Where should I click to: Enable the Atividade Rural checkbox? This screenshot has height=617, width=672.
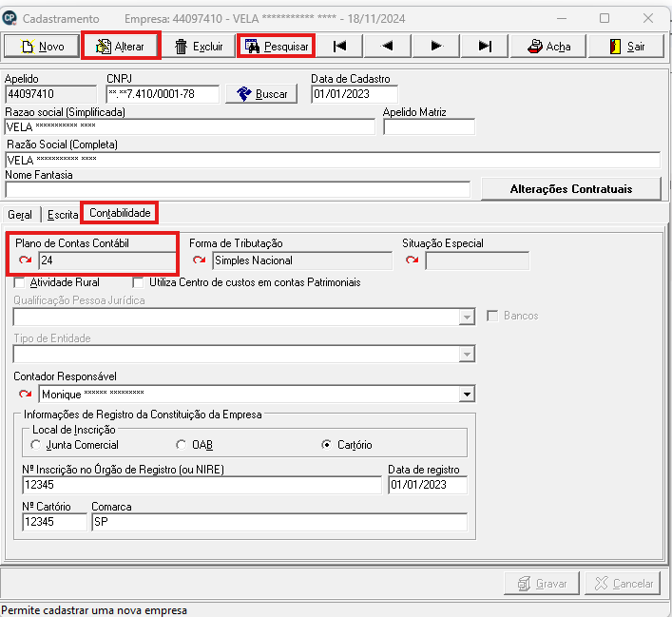(20, 282)
